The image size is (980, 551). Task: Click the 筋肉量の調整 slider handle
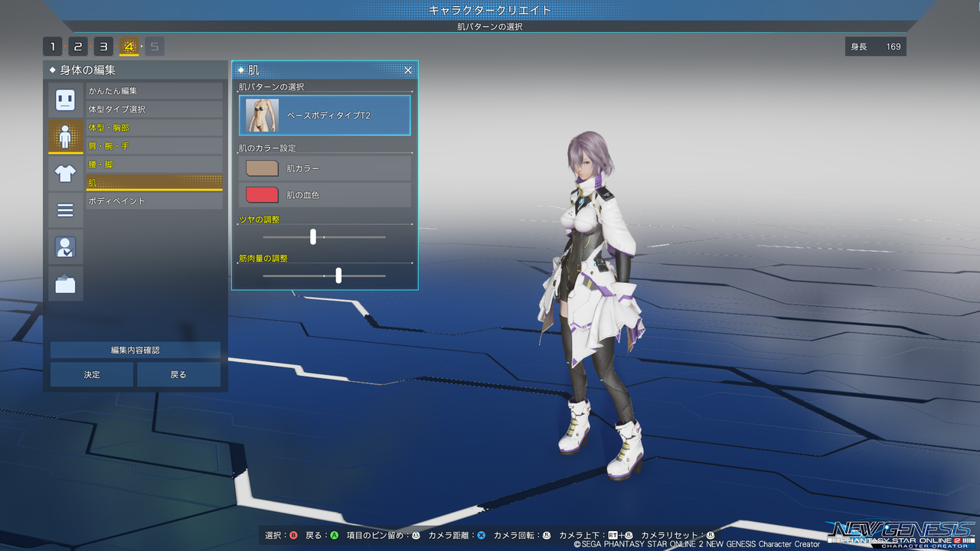(338, 275)
